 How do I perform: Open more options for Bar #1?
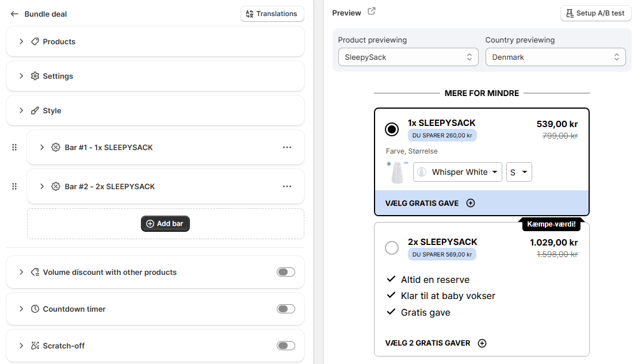point(287,147)
